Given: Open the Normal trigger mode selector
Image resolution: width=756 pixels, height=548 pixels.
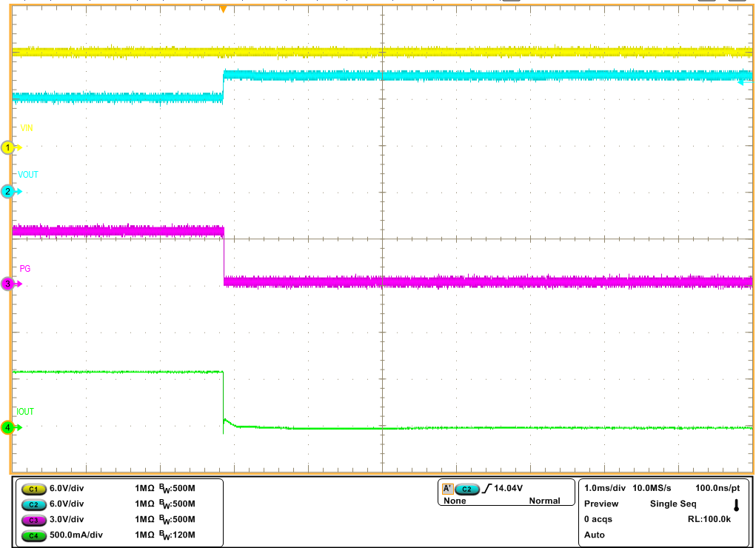Looking at the screenshot, I should [x=546, y=500].
